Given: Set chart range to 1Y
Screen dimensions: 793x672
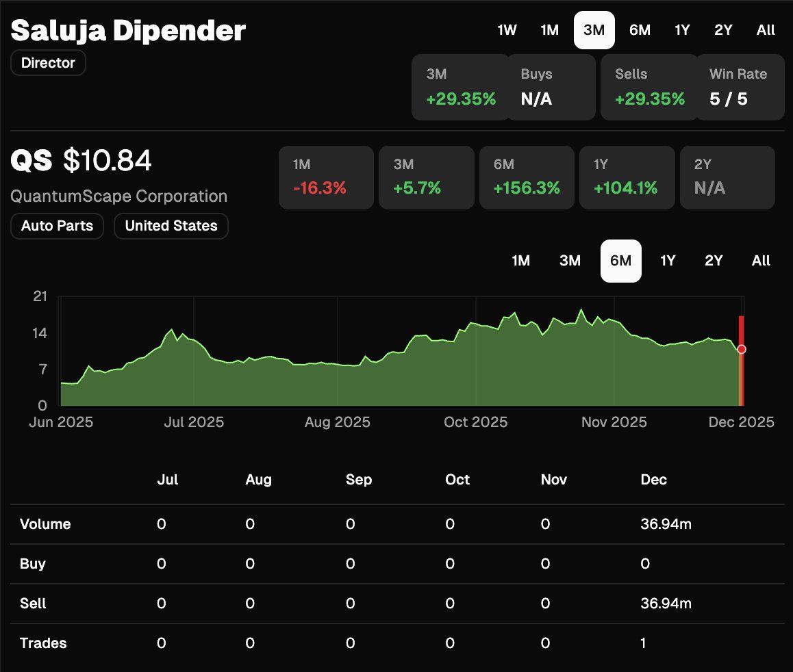Looking at the screenshot, I should click(x=668, y=261).
